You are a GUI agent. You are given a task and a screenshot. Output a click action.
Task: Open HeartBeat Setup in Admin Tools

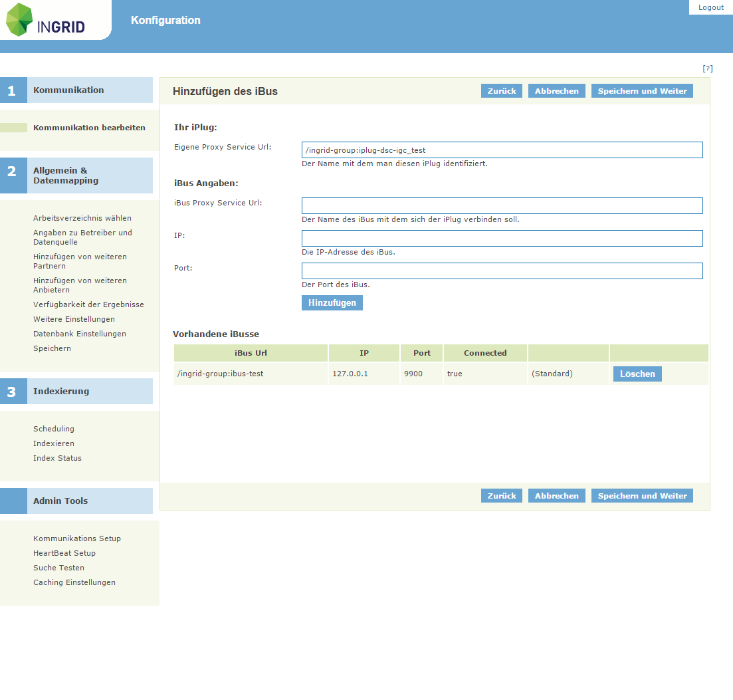[x=64, y=553]
